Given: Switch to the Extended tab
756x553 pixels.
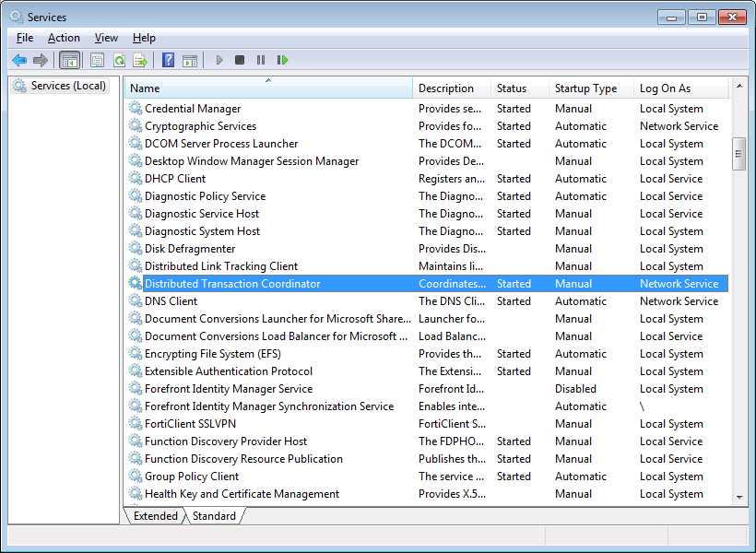Looking at the screenshot, I should point(155,516).
